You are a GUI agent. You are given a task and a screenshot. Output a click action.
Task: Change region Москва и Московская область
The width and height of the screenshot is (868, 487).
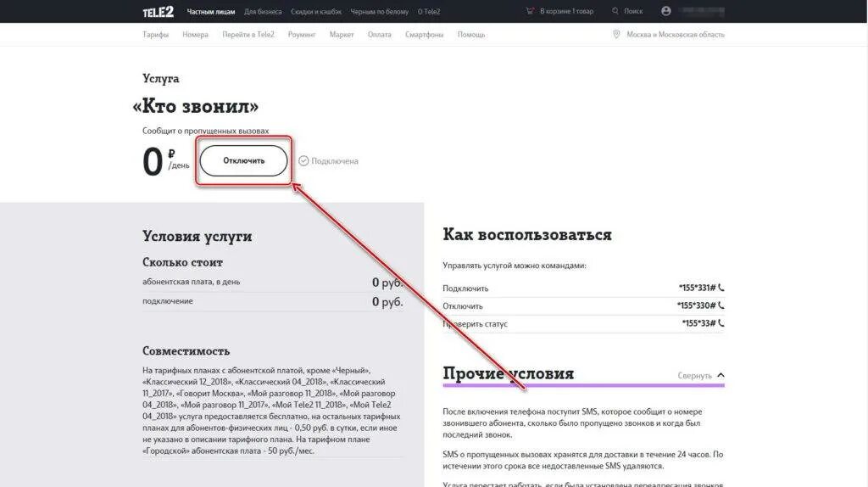(676, 34)
